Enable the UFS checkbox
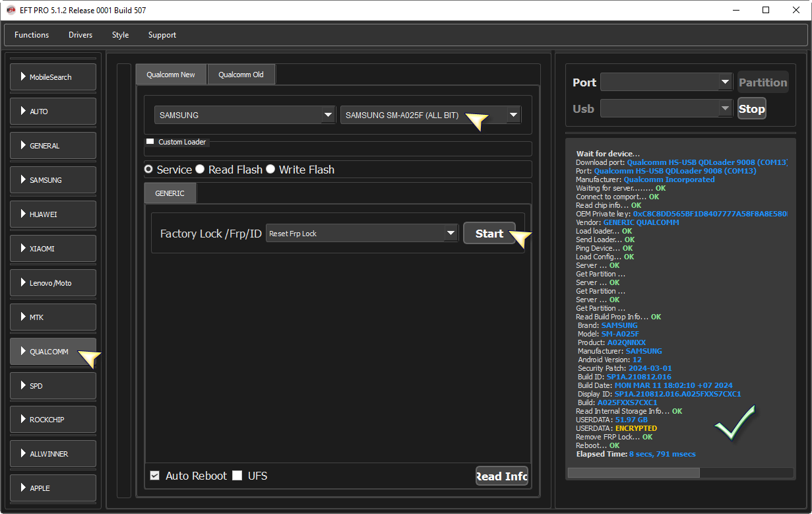The height and width of the screenshot is (514, 812). click(x=237, y=476)
